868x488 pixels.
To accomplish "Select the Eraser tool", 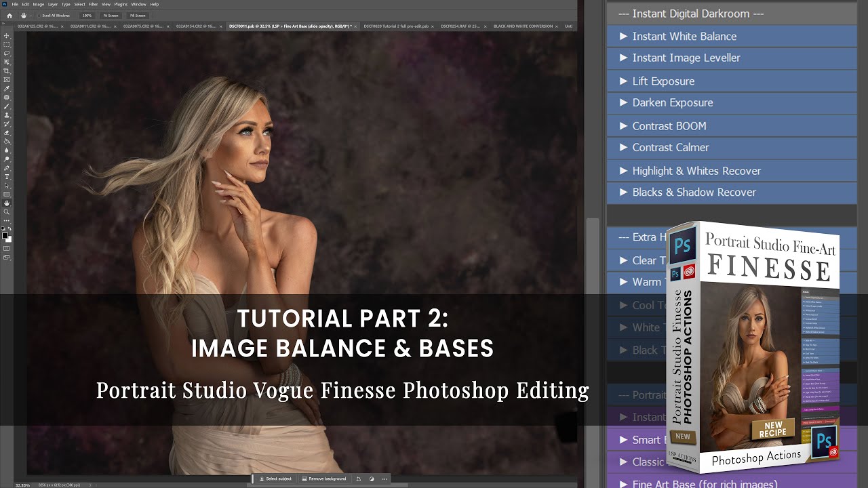I will [7, 132].
